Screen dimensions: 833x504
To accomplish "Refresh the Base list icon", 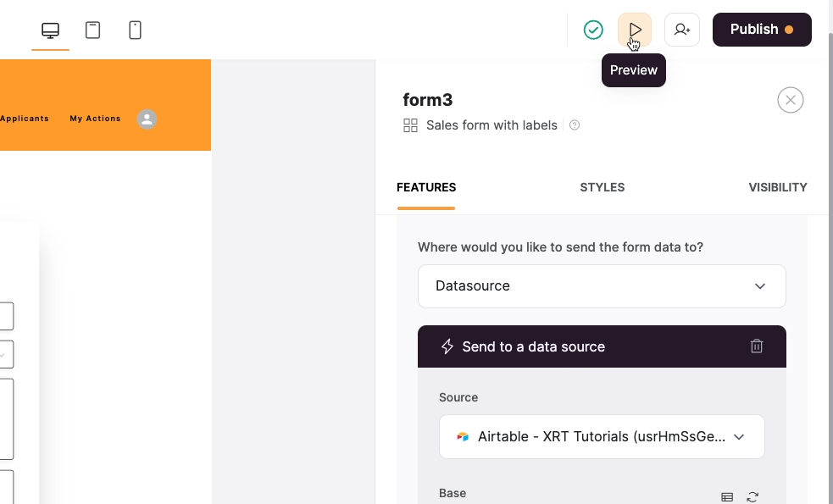I will click(x=752, y=497).
